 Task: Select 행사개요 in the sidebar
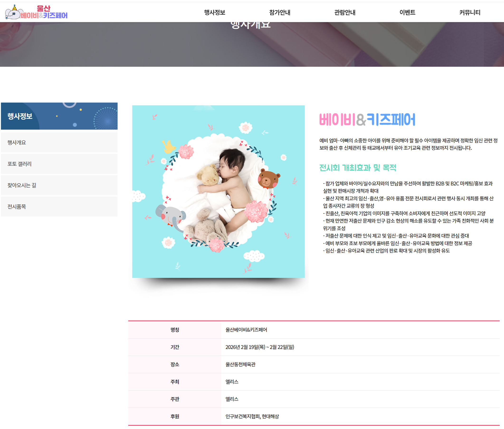tap(17, 142)
